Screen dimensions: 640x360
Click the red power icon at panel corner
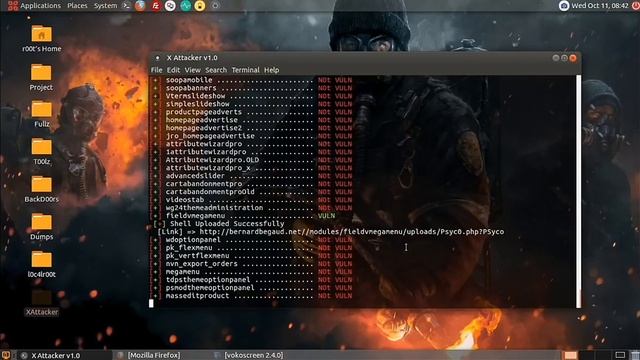tap(636, 6)
